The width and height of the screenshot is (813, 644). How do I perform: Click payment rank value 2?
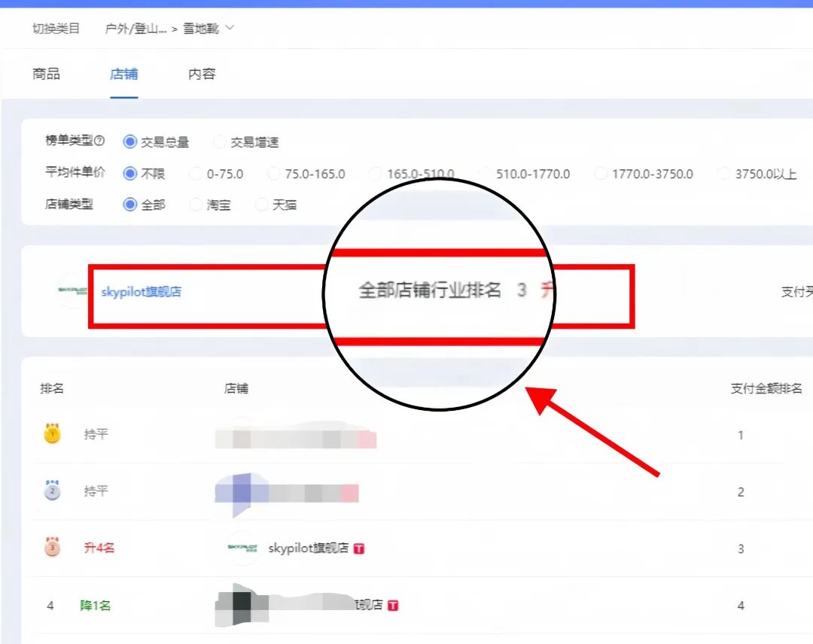click(741, 492)
